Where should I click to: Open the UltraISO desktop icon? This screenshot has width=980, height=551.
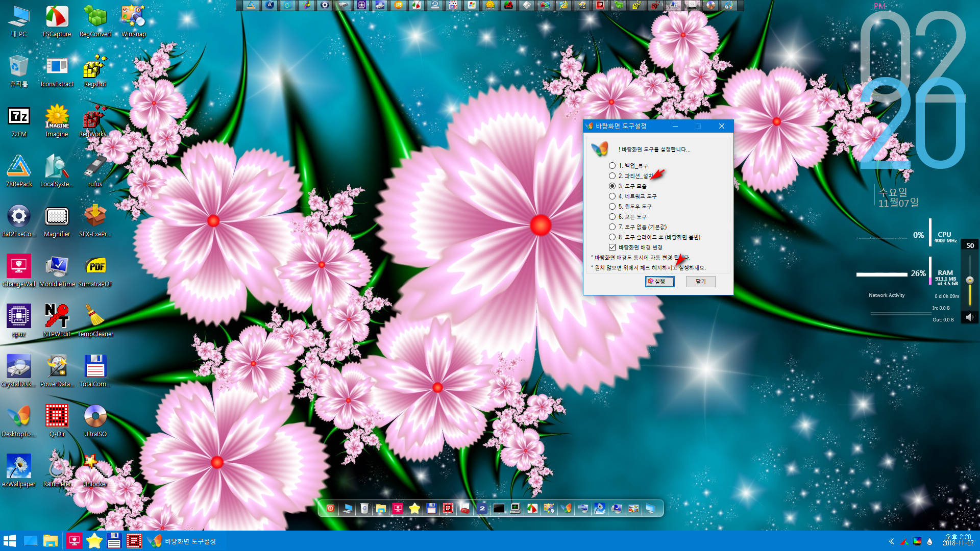(95, 421)
